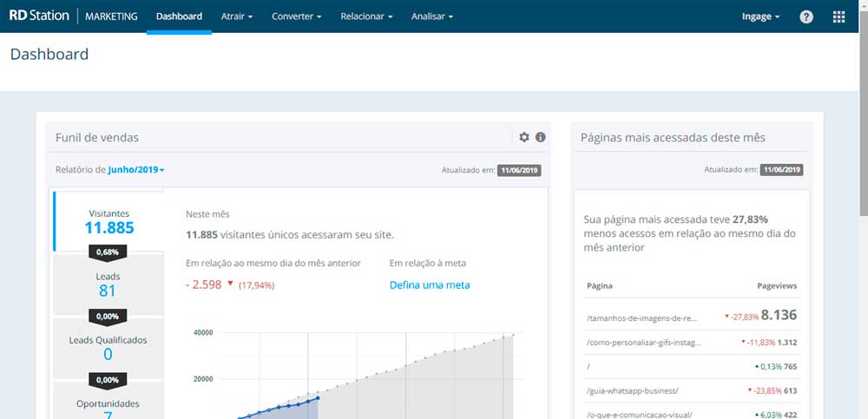Open the Ingage account dropdown
The height and width of the screenshot is (419, 868).
click(760, 16)
